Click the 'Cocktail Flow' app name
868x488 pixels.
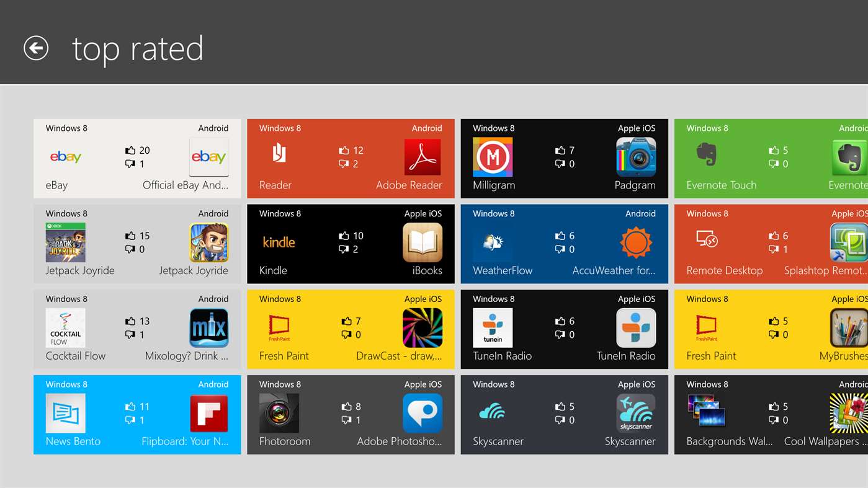(76, 356)
